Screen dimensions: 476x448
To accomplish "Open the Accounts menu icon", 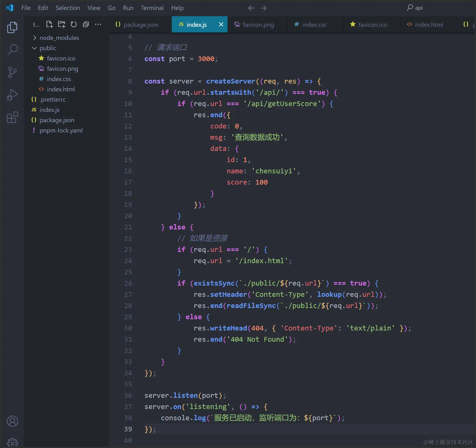I will click(12, 421).
